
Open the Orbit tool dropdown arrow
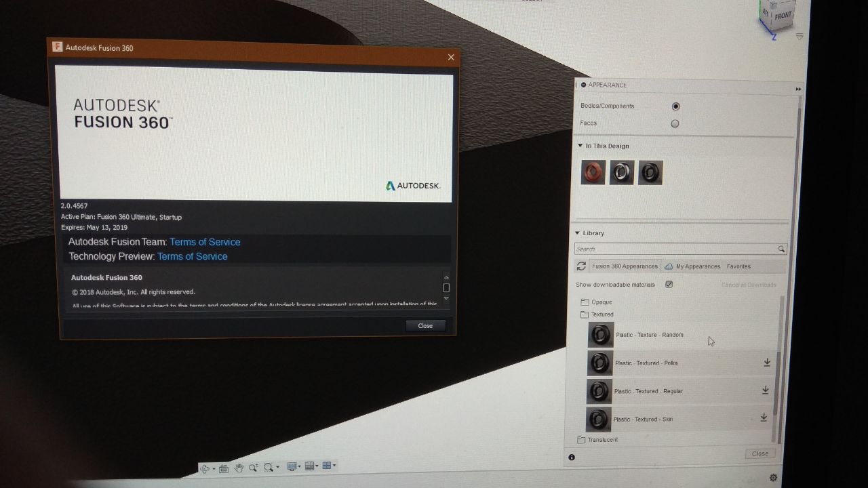(214, 468)
